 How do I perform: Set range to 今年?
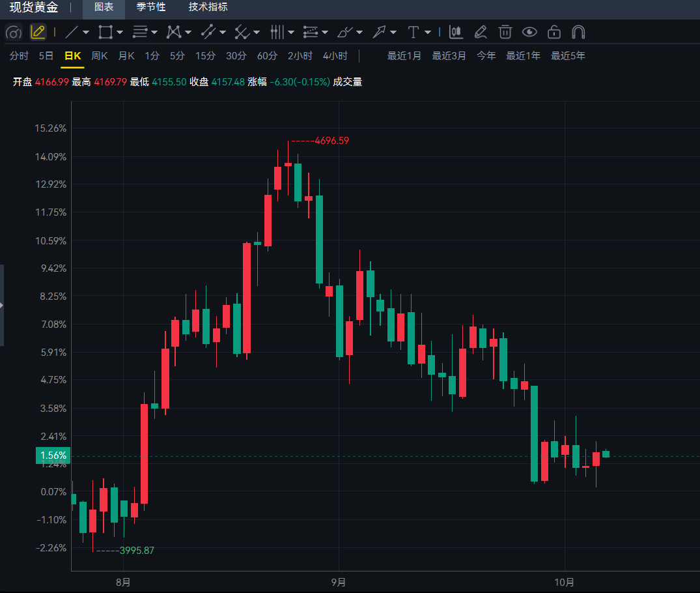(486, 56)
